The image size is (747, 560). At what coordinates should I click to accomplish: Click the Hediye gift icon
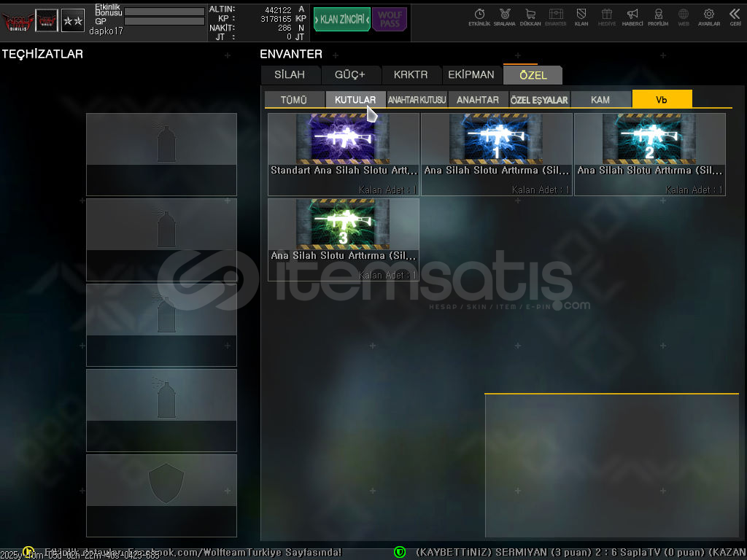click(x=607, y=17)
